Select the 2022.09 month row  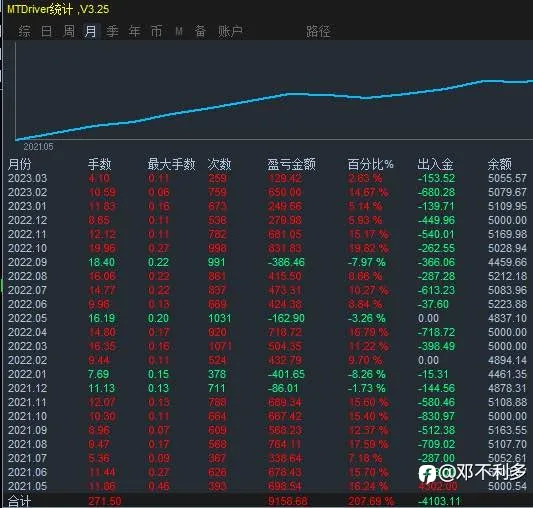(267, 262)
